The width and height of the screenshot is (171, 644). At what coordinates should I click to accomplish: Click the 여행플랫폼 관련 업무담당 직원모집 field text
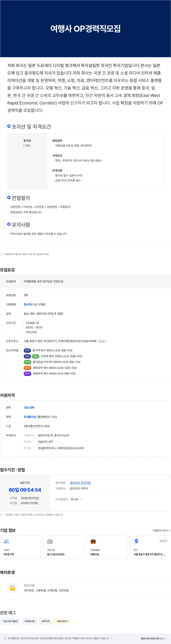pyautogui.click(x=43, y=282)
